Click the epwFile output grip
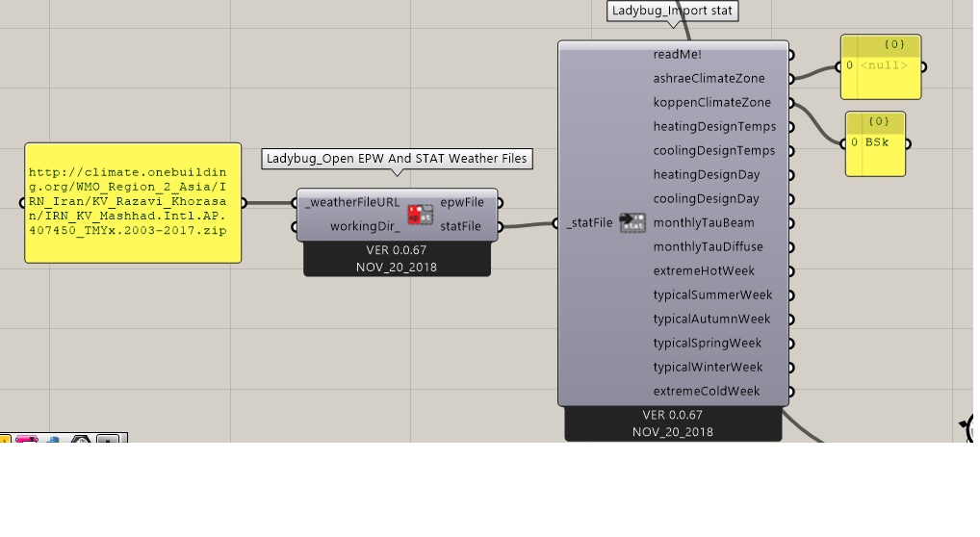The width and height of the screenshot is (980, 537). 500,202
